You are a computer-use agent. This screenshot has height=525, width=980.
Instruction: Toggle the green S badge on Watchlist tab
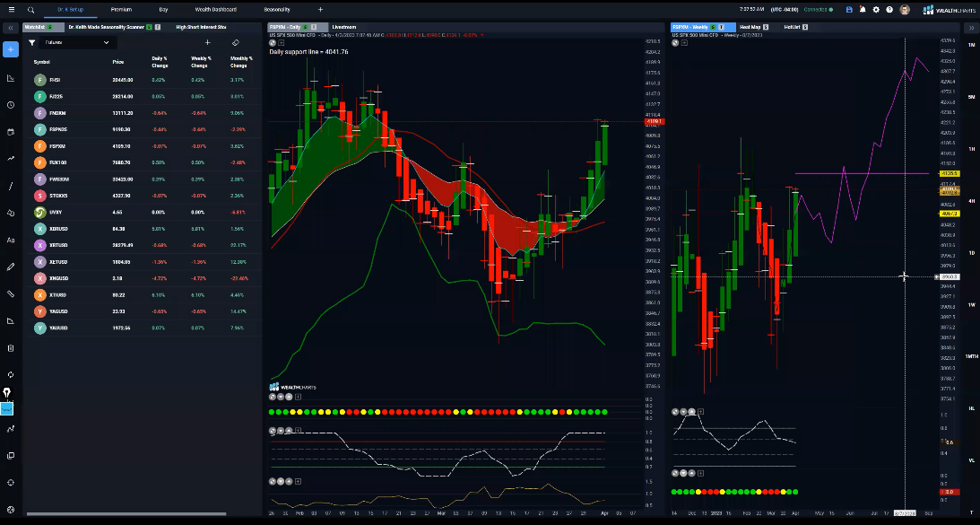point(50,28)
